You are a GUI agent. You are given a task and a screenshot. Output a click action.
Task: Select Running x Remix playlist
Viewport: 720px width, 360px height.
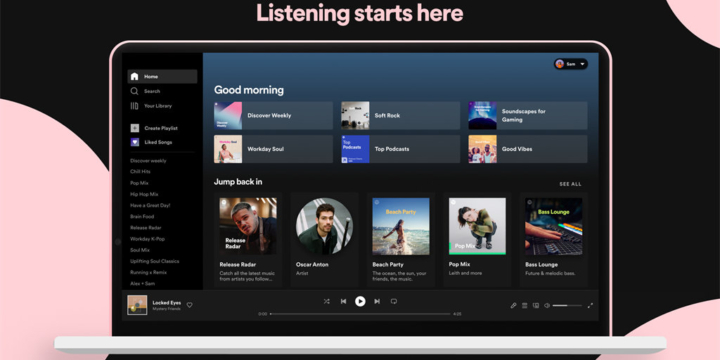[148, 272]
